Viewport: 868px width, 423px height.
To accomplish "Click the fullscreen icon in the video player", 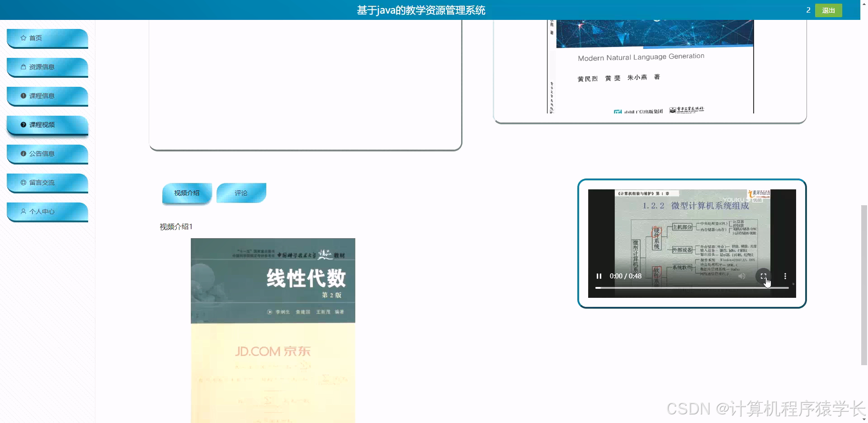I will (x=764, y=276).
